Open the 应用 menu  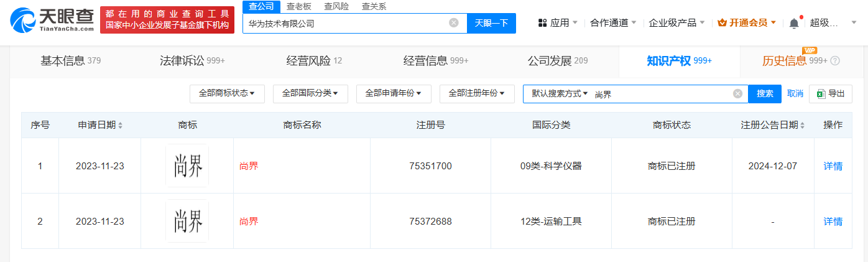pyautogui.click(x=558, y=23)
